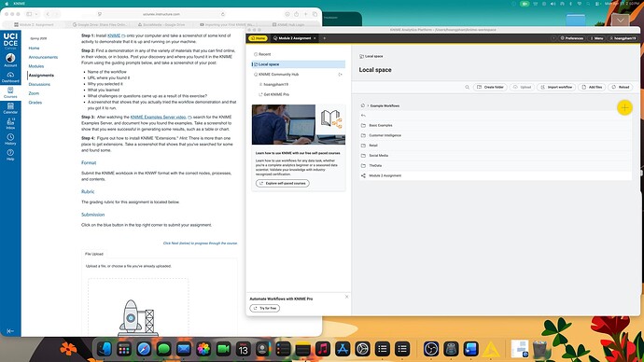Open Finder from the Dock
Screen dimensions: 644x362
tap(104, 349)
